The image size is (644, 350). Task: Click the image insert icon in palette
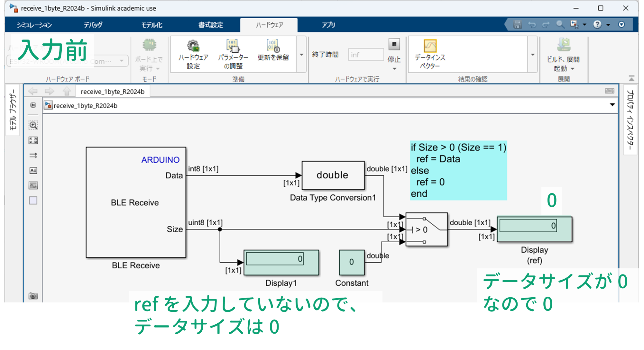33,185
